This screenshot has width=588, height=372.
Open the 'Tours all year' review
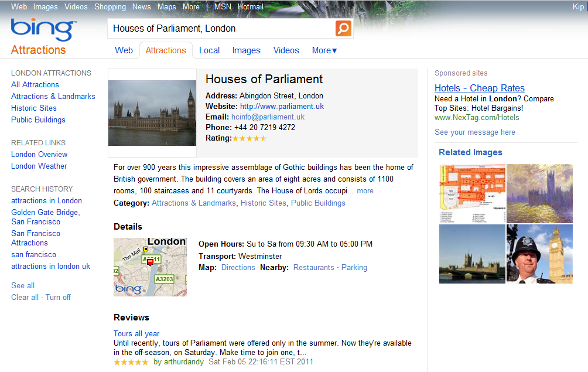pyautogui.click(x=136, y=334)
